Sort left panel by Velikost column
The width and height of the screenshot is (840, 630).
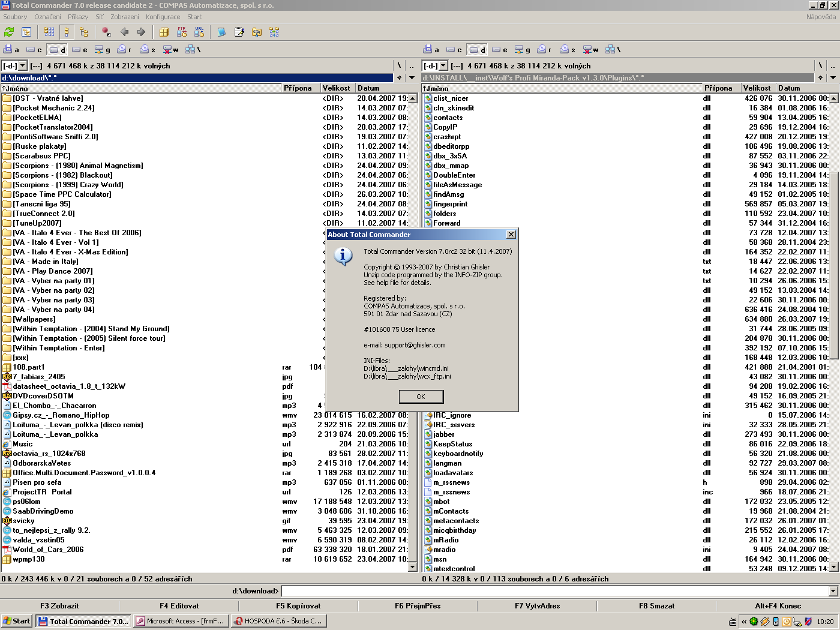(x=338, y=88)
